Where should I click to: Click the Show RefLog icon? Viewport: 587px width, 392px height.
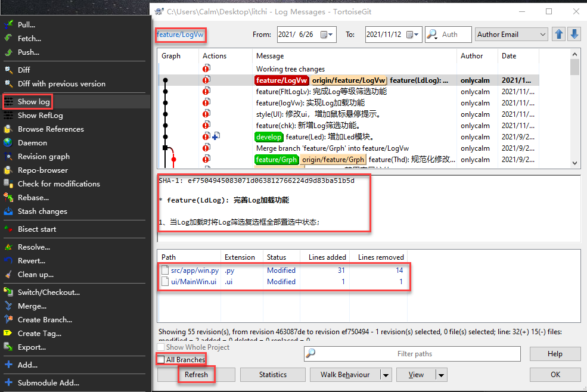(x=8, y=116)
